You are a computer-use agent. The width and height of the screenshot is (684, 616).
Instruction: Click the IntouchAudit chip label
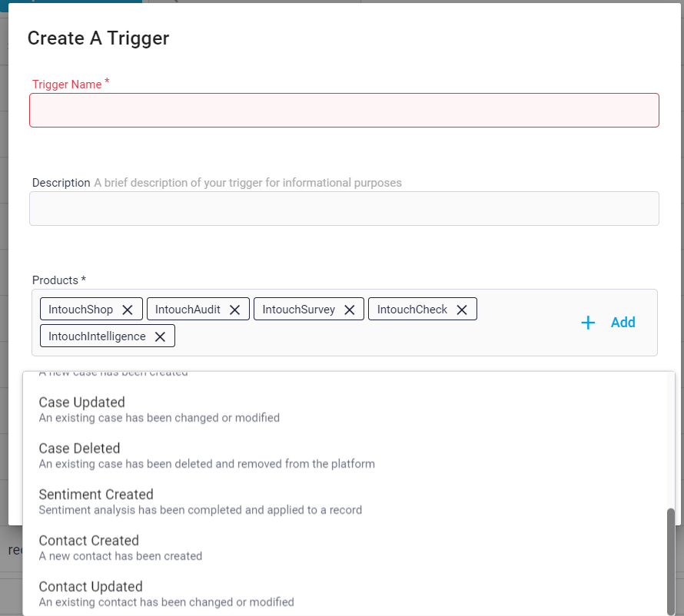[188, 310]
